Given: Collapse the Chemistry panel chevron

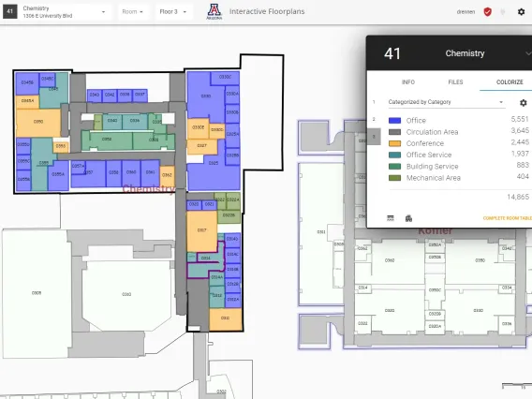Looking at the screenshot, I should pyautogui.click(x=528, y=53).
